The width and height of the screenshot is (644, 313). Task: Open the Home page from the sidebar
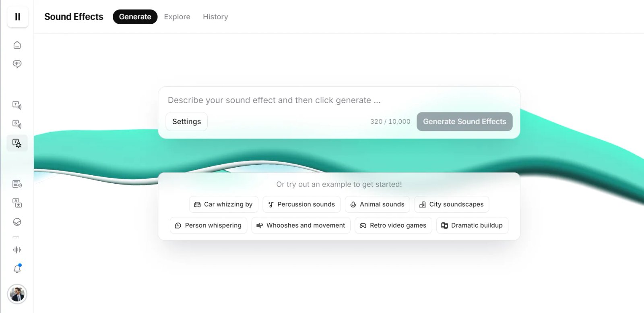pyautogui.click(x=17, y=45)
